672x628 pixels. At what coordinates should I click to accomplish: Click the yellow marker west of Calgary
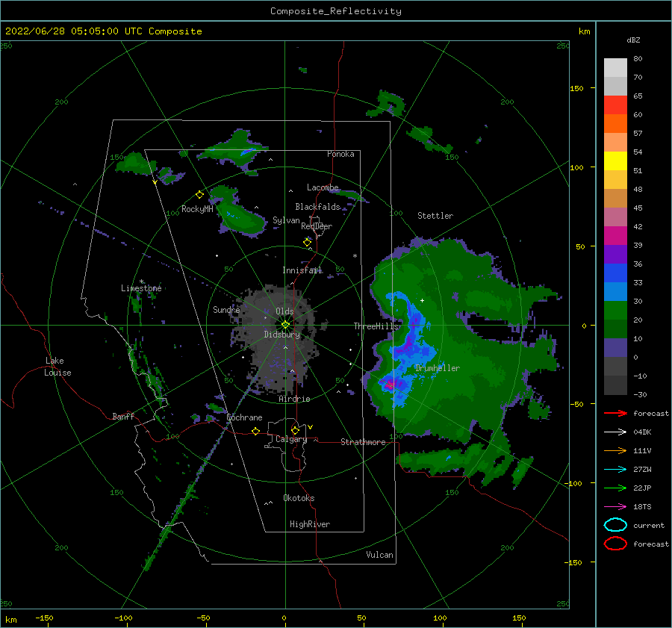point(256,431)
